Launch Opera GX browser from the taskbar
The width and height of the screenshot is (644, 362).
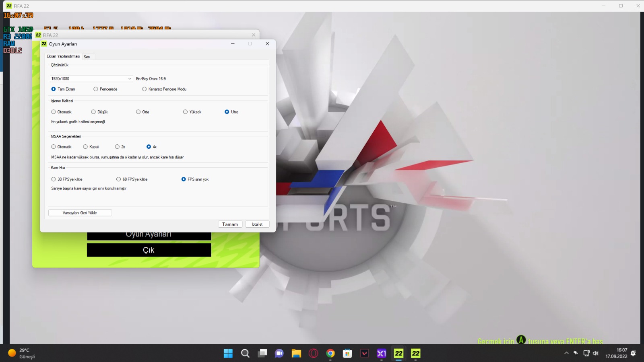[x=313, y=353]
